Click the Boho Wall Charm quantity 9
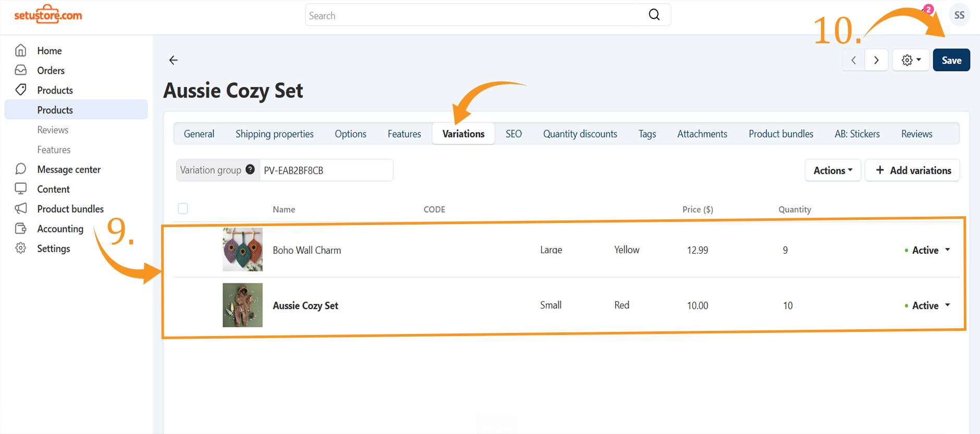The image size is (980, 434). (785, 250)
